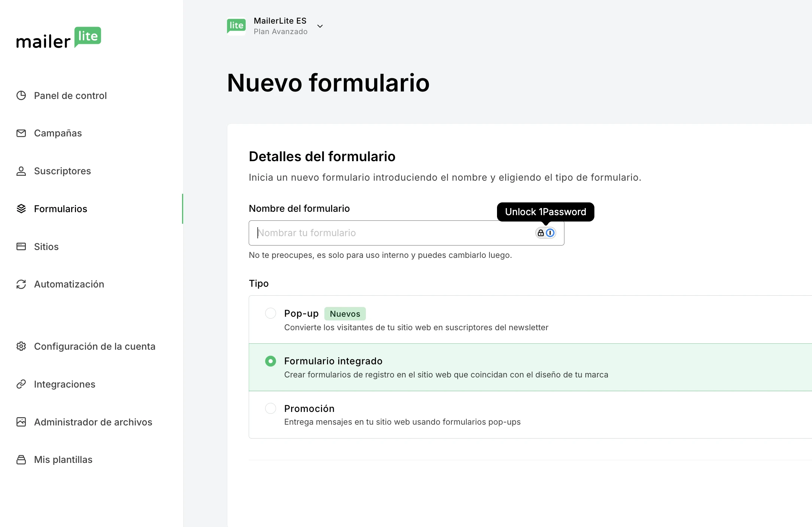Click the Suscriptores person icon
Image resolution: width=812 pixels, height=527 pixels.
(x=21, y=171)
